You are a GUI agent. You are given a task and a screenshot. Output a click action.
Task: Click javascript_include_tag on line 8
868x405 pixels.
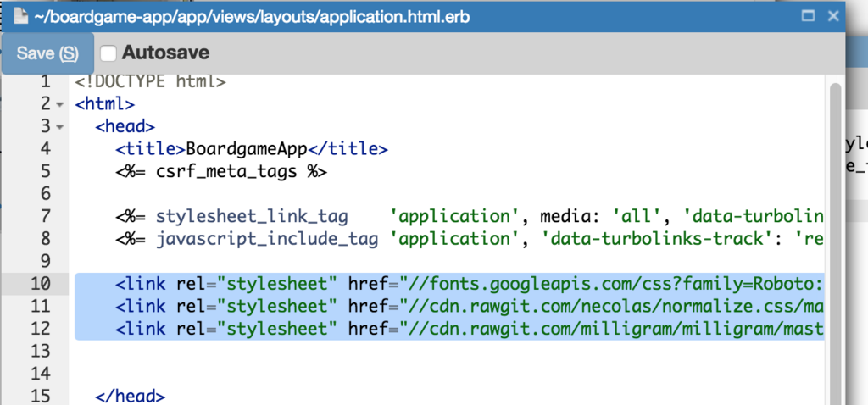[267, 239]
